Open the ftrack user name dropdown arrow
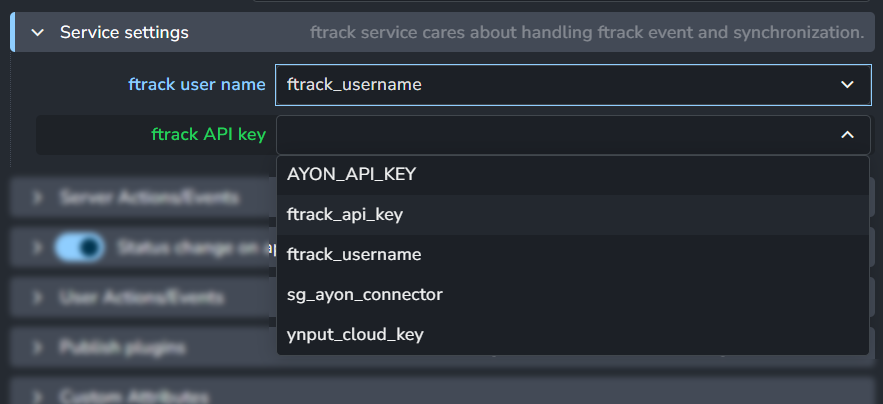 [847, 85]
